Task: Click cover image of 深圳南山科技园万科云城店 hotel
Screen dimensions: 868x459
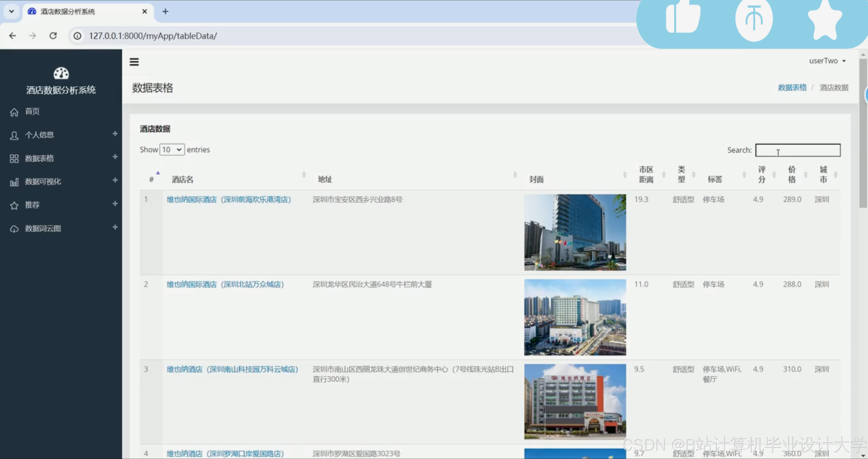Action: coord(575,402)
